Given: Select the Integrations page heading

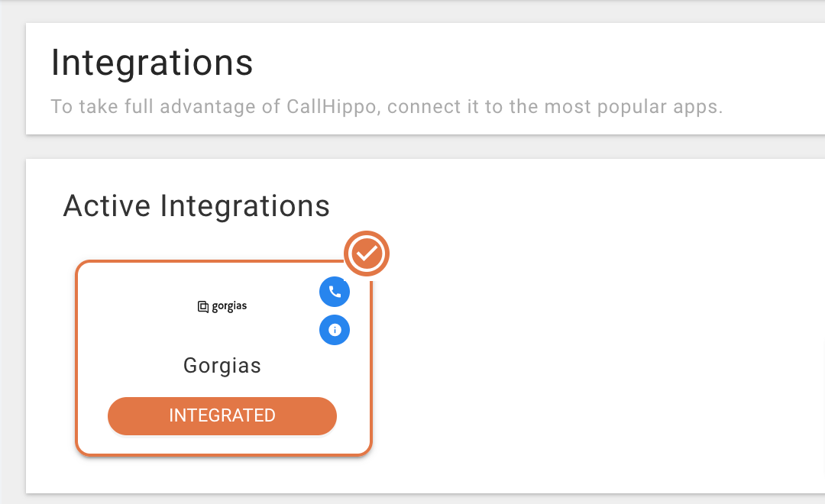Looking at the screenshot, I should pyautogui.click(x=151, y=63).
